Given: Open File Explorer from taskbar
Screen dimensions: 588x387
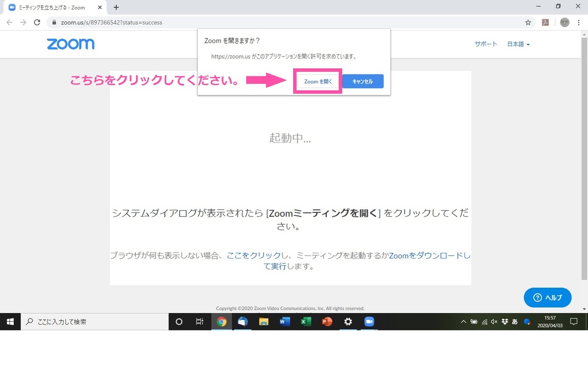Looking at the screenshot, I should (x=263, y=322).
